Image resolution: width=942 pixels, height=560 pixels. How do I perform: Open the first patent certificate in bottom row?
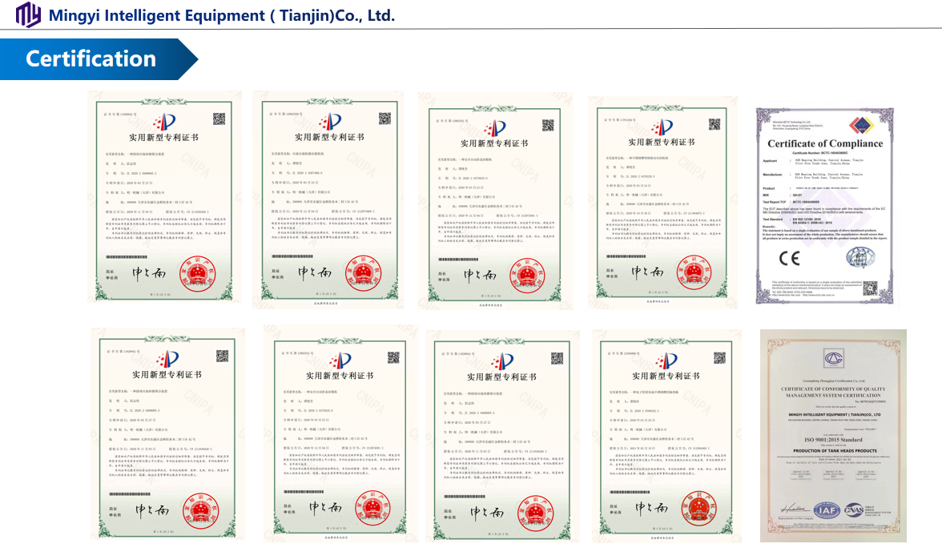pyautogui.click(x=167, y=434)
